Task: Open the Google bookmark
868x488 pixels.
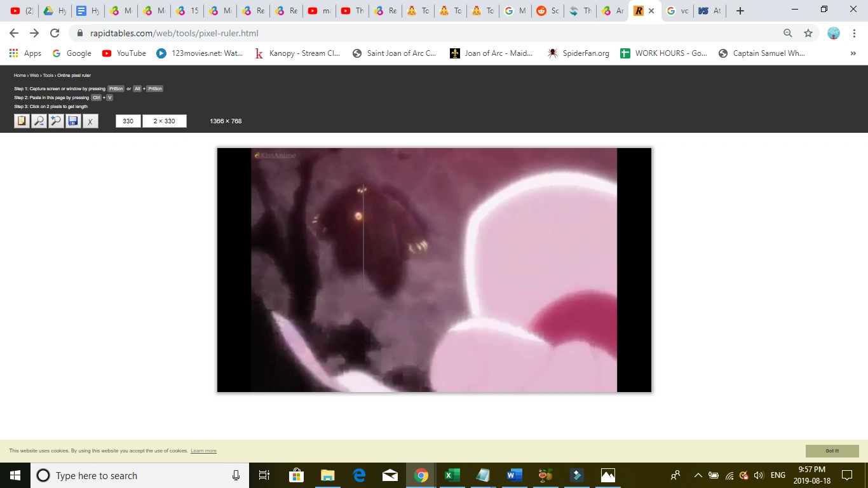Action: 72,53
